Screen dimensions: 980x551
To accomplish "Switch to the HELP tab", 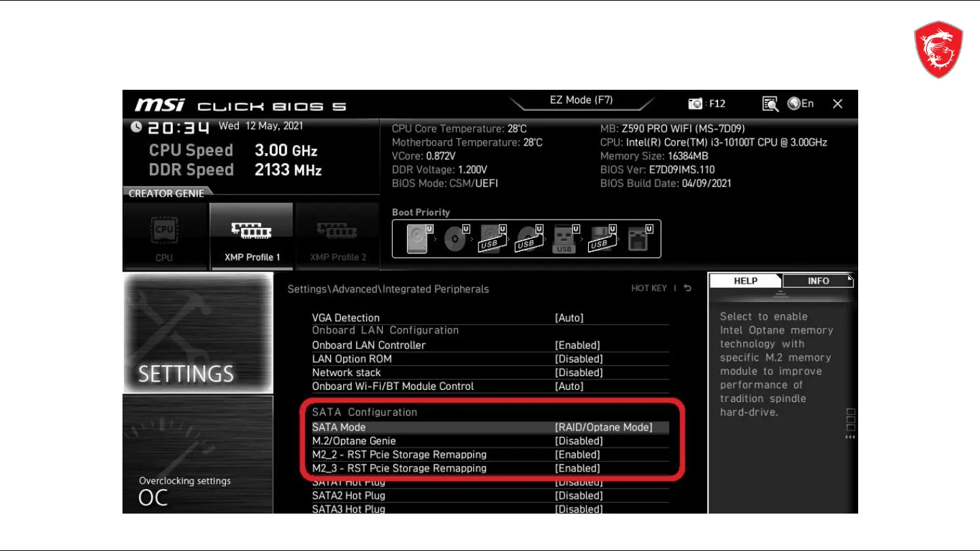I will click(x=745, y=281).
